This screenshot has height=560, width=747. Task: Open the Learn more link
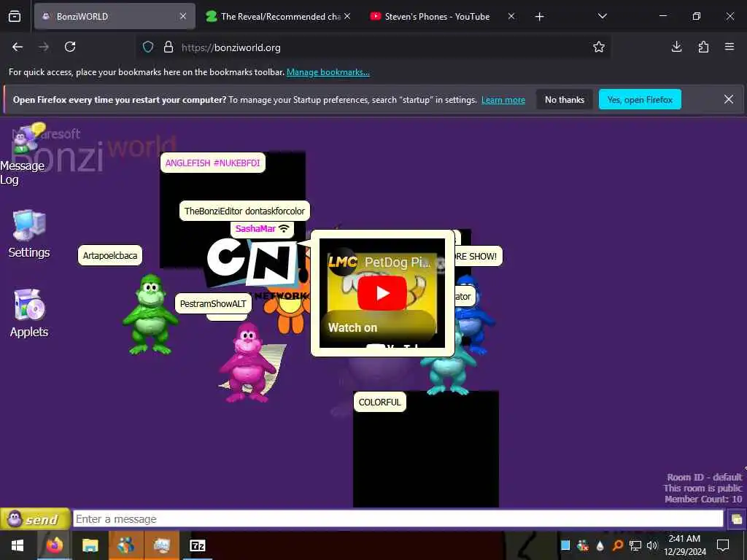[x=503, y=100]
